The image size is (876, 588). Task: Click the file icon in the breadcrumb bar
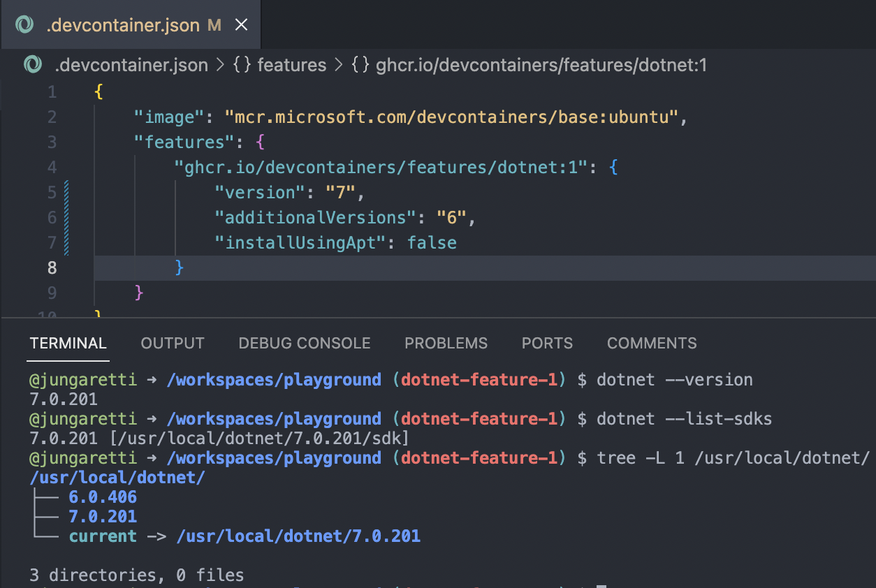33,65
